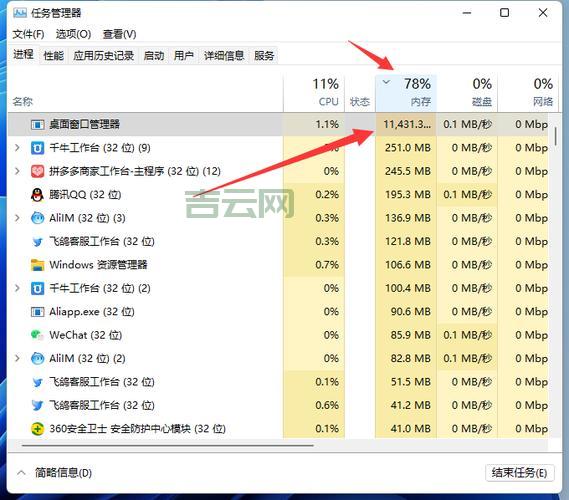Switch to the 应用历史记录 tab

point(103,56)
